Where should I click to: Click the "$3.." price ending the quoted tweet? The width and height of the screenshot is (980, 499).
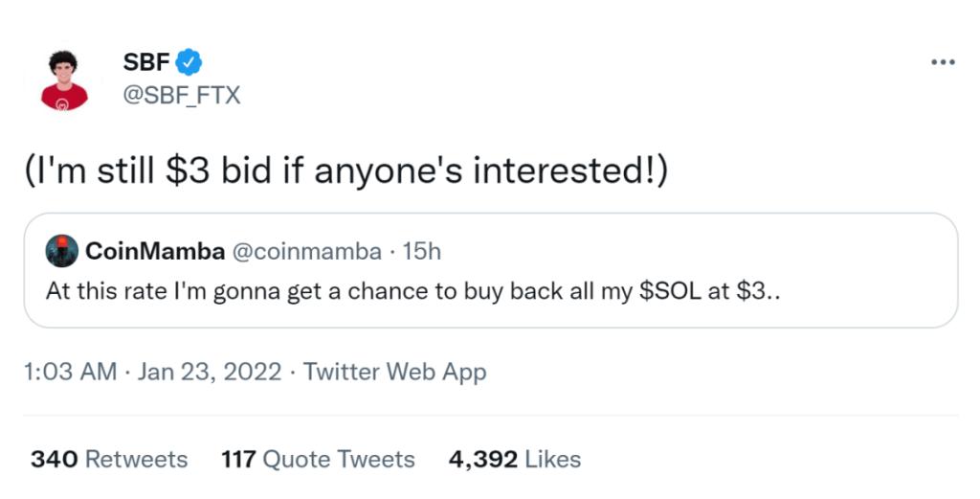click(x=760, y=291)
